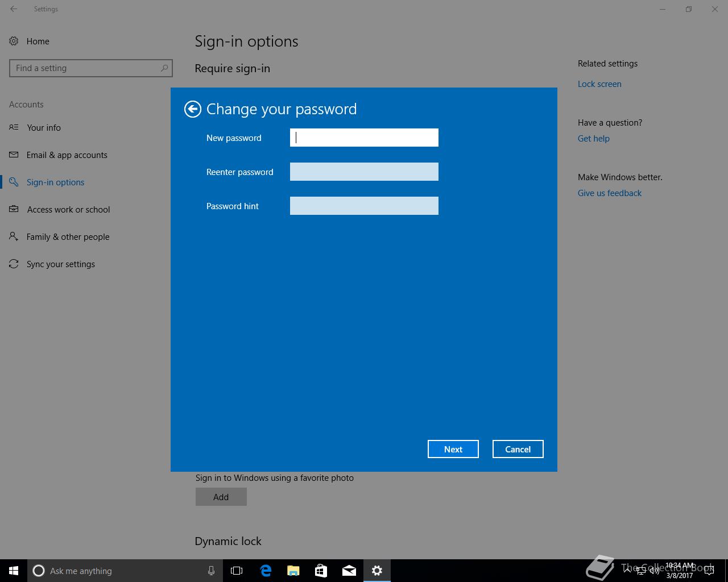Viewport: 728px width, 582px height.
Task: Open File Explorer from the taskbar
Action: point(293,571)
